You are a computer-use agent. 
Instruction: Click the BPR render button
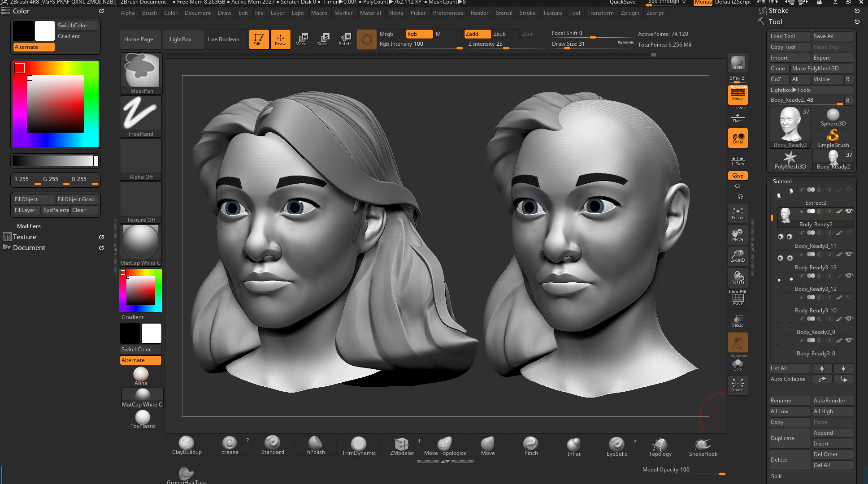click(x=738, y=63)
